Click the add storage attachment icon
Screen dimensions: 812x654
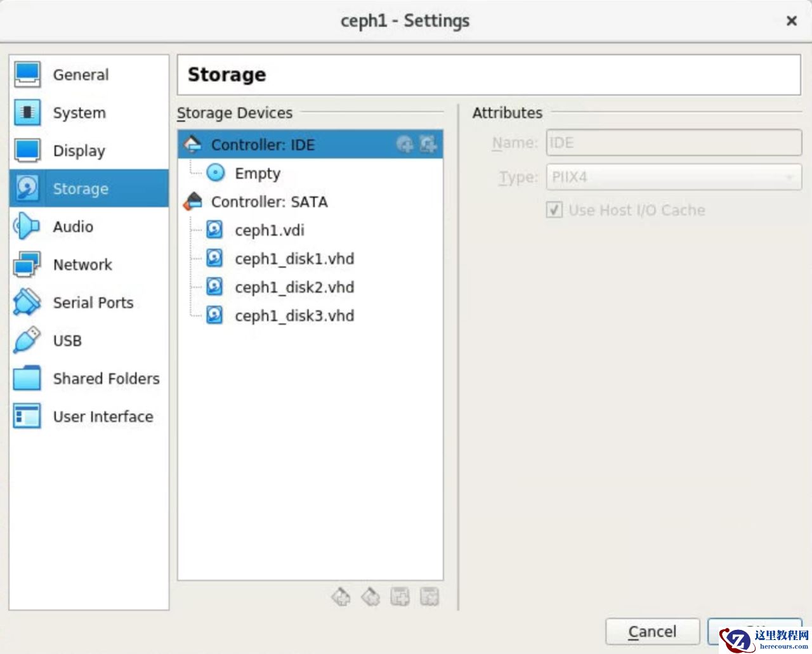coord(400,596)
